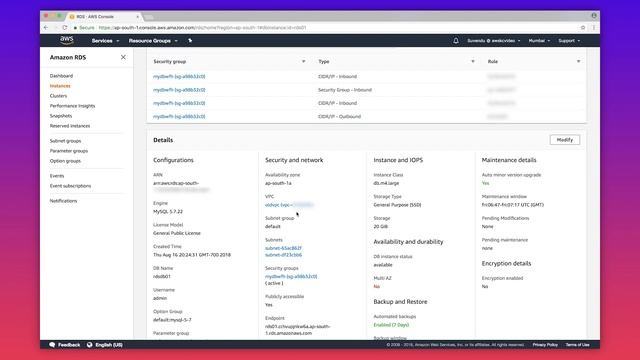The width and height of the screenshot is (640, 360).
Task: Open Performance Insights in sidebar
Action: point(72,106)
